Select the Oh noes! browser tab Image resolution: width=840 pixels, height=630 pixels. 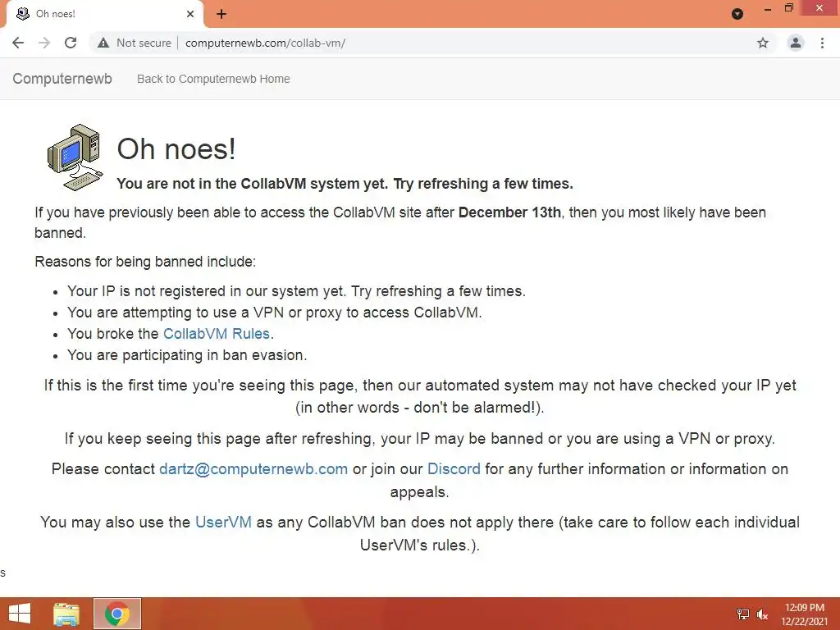point(104,14)
